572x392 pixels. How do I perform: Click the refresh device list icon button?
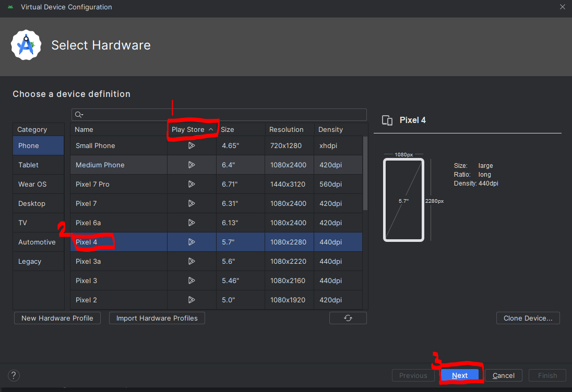pos(348,318)
